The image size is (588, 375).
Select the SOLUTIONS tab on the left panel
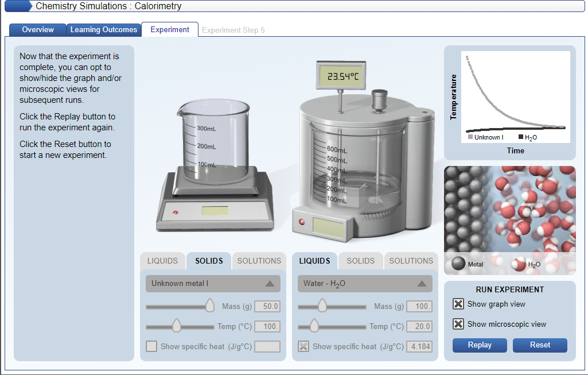click(x=259, y=261)
